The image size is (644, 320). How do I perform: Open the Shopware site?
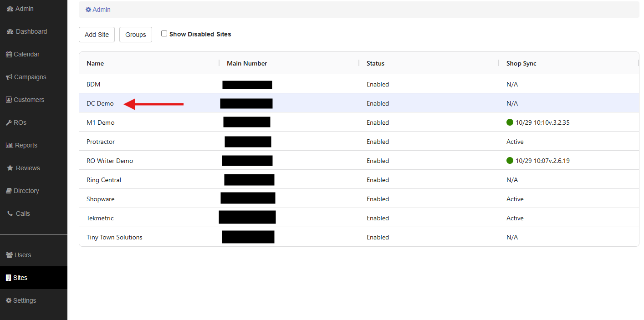[x=101, y=199]
